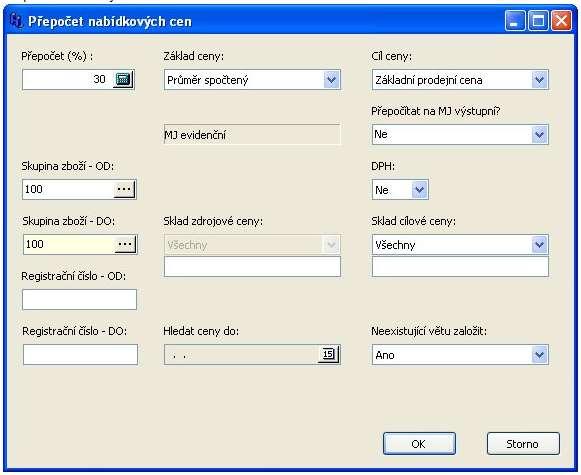Click the application icon in title bar
This screenshot has width=581, height=475.
[16, 20]
